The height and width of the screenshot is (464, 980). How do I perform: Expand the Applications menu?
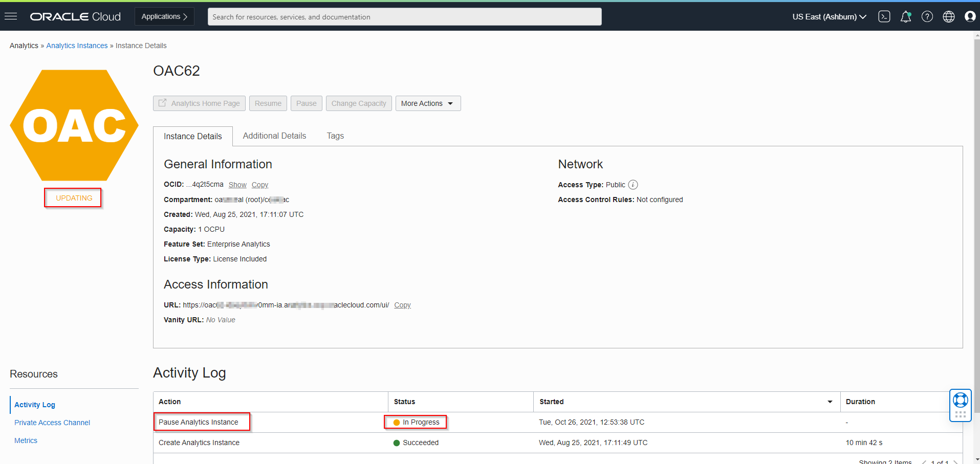(164, 16)
